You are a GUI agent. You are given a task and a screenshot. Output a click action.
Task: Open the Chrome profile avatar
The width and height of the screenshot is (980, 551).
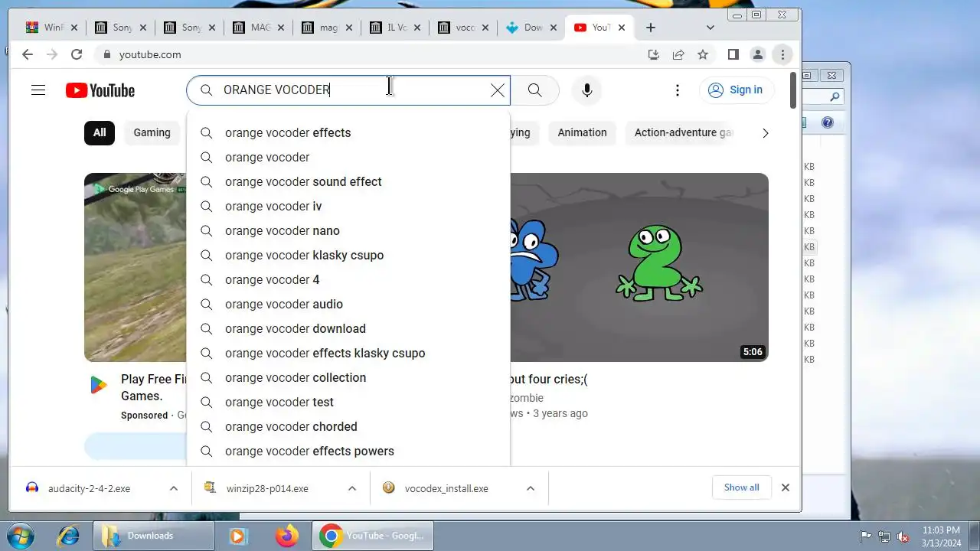coord(757,54)
